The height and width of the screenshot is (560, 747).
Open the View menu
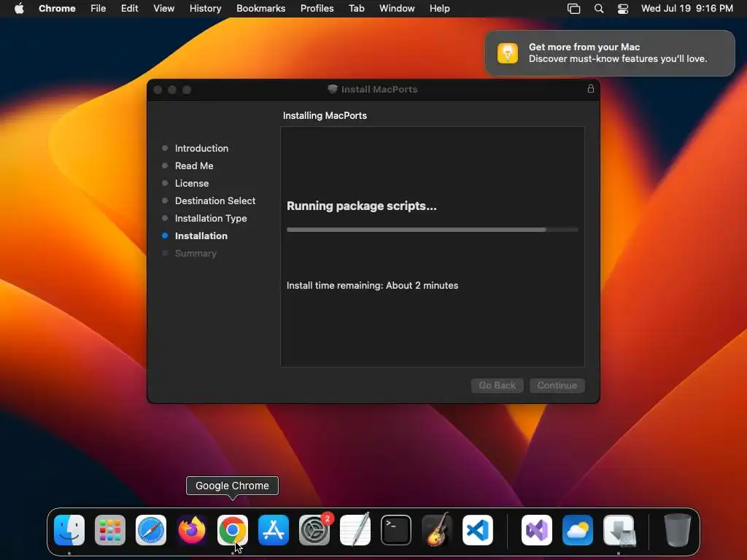164,9
